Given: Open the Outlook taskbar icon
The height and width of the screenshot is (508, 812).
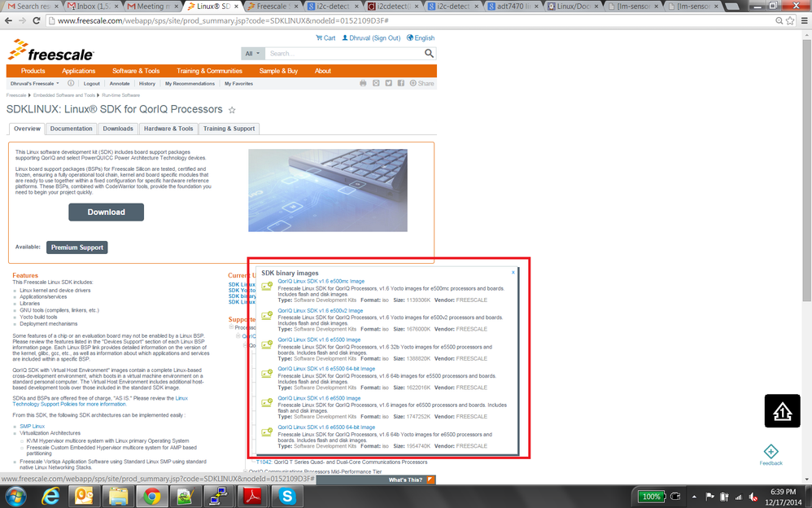Looking at the screenshot, I should pos(84,496).
